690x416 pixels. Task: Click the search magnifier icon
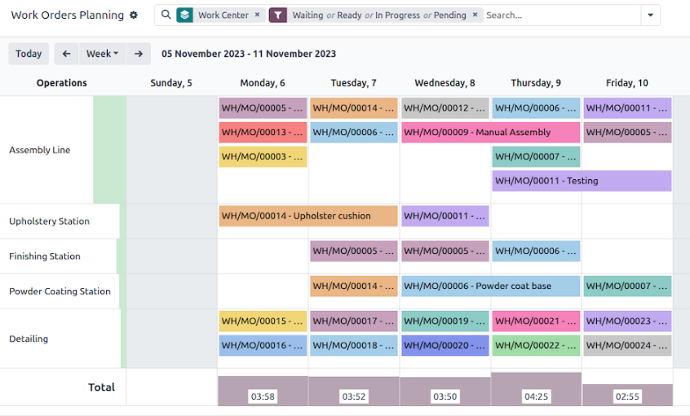(x=164, y=16)
